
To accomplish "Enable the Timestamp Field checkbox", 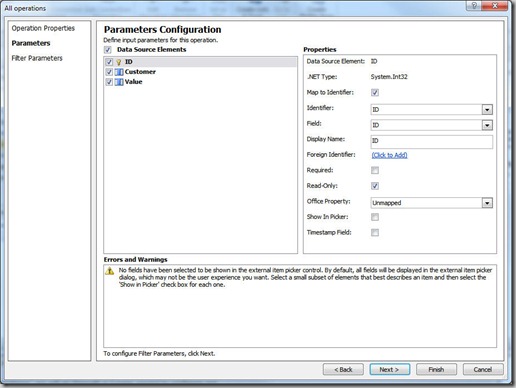I will tap(375, 232).
